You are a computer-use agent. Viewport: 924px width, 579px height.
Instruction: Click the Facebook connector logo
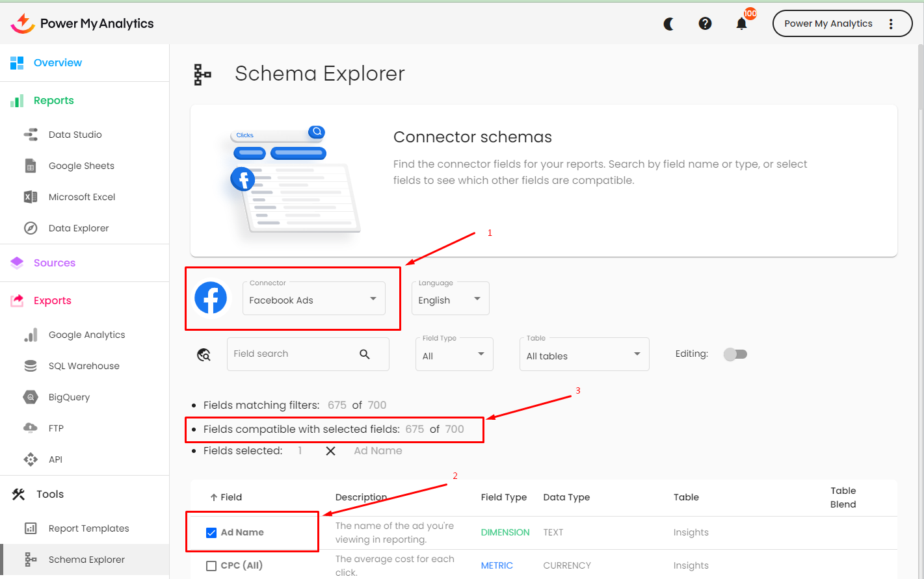pos(211,298)
